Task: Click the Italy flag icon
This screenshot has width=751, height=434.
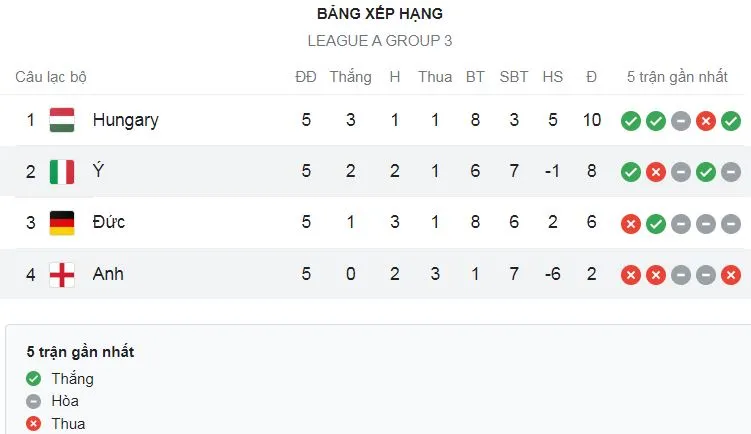Action: click(x=62, y=172)
